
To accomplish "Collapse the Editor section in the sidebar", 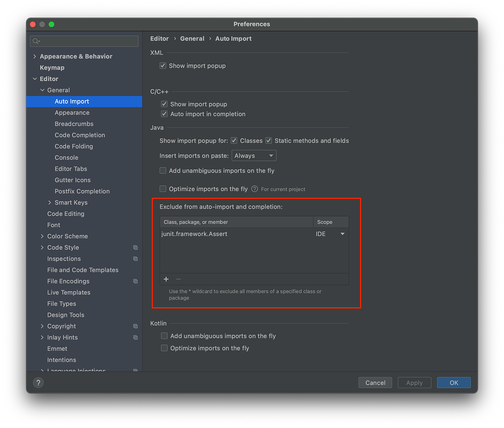I will point(35,79).
